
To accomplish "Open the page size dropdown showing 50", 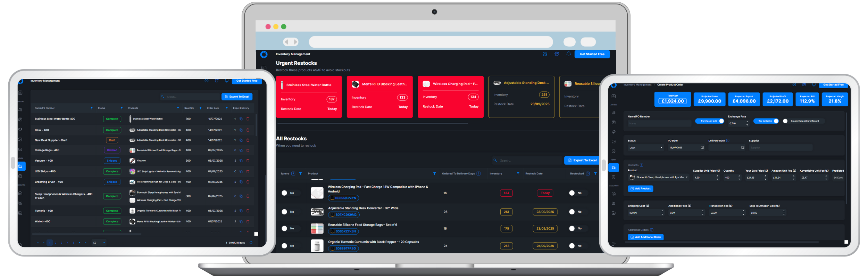I will click(x=99, y=243).
